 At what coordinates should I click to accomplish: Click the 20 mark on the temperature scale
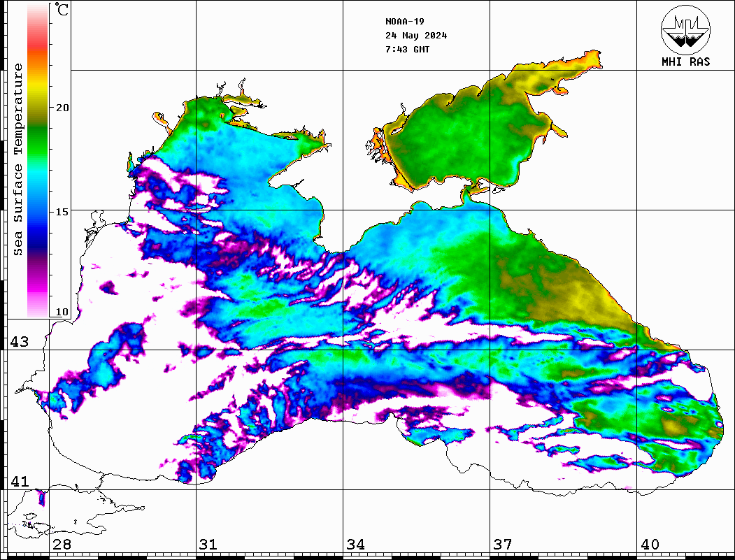tap(62, 108)
